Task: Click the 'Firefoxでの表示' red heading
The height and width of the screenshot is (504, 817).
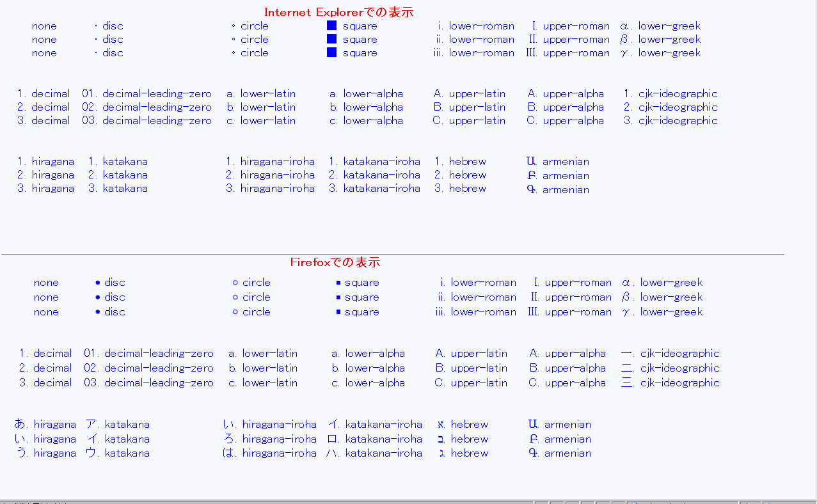Action: coord(335,262)
